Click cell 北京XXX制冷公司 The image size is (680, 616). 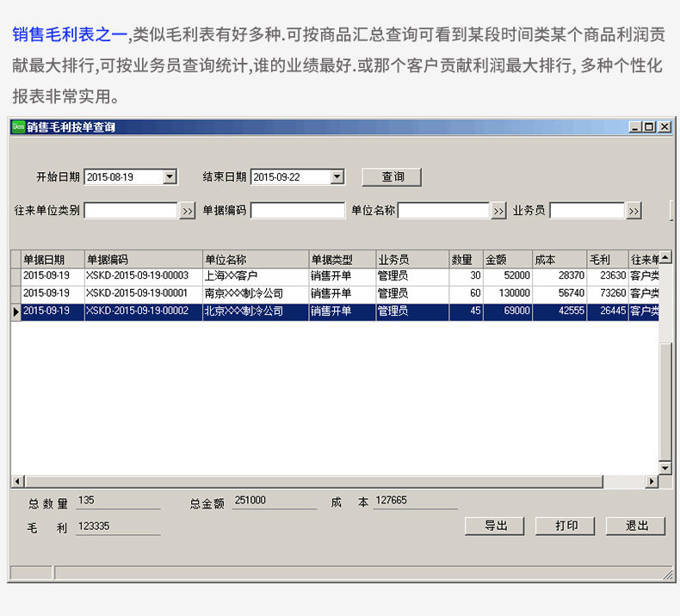256,311
